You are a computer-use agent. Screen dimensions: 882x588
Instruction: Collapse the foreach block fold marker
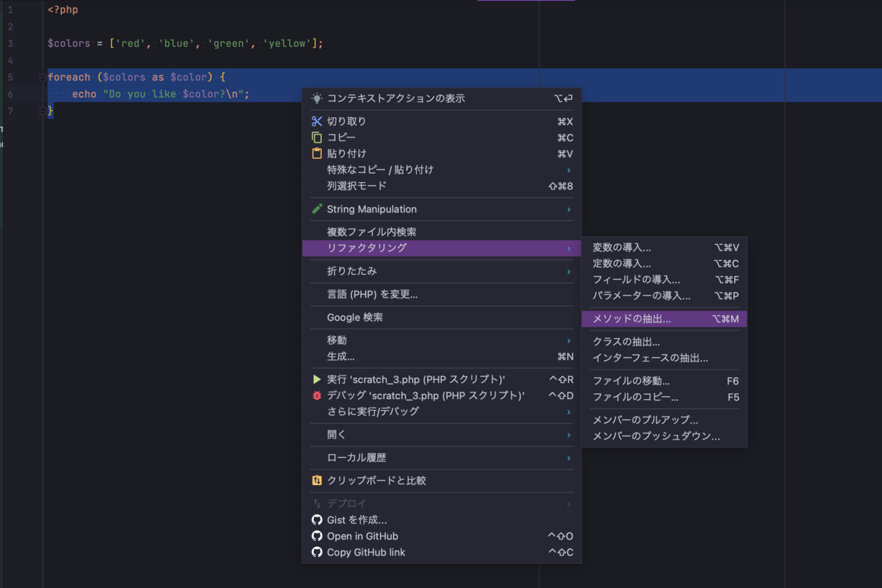pyautogui.click(x=43, y=77)
